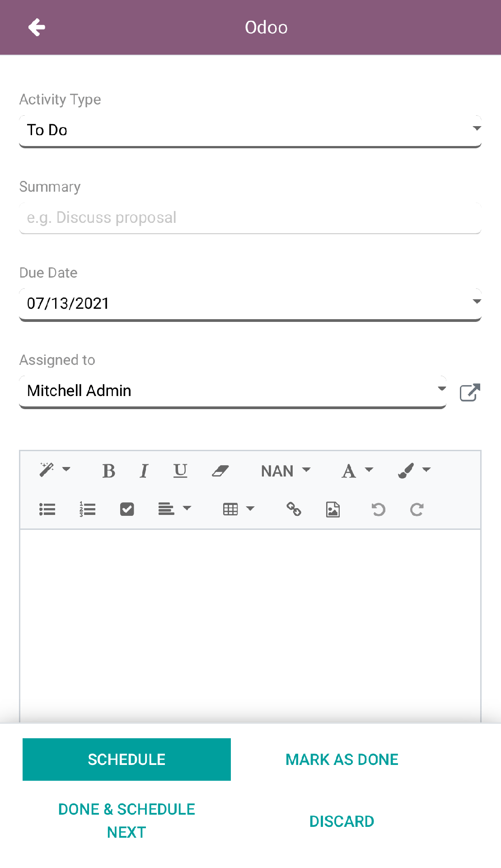Tap the back arrow in header
The height and width of the screenshot is (868, 501).
[37, 27]
